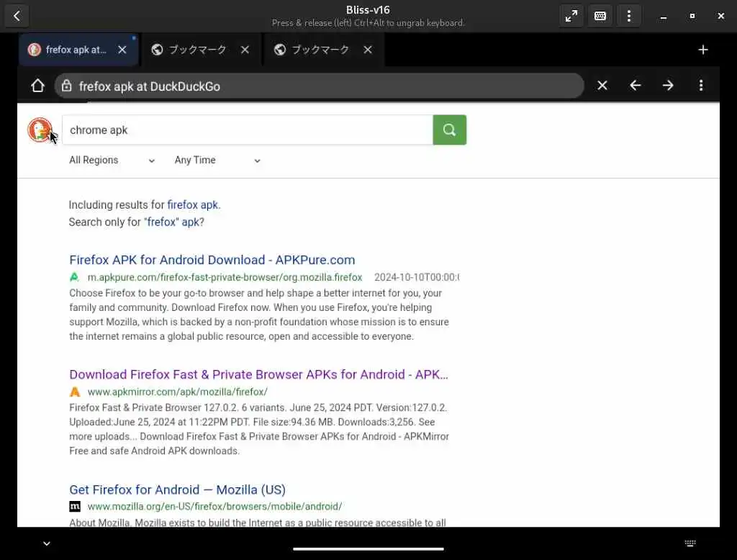
Task: Show site security lock info
Action: click(x=67, y=86)
